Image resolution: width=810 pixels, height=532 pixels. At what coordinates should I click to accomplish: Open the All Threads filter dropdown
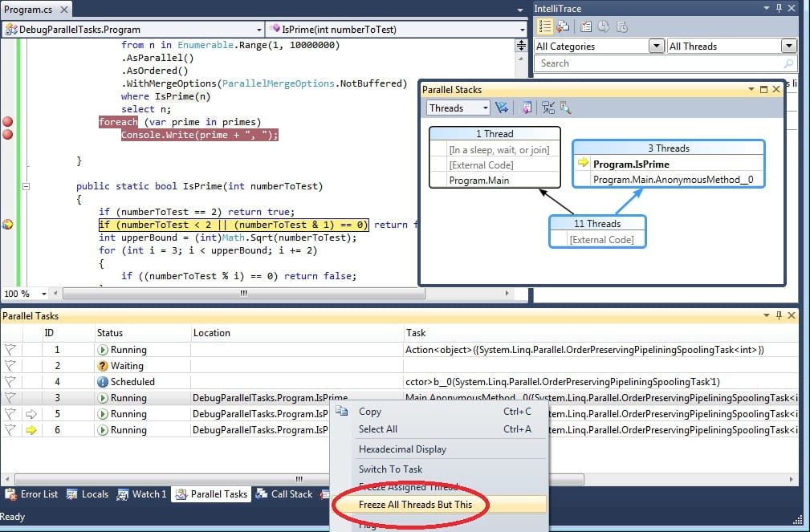(x=788, y=47)
